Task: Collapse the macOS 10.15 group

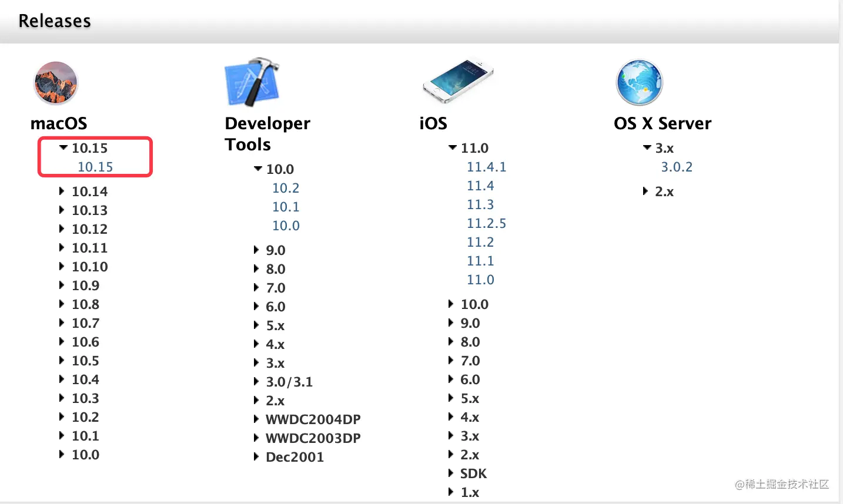Action: 63,148
